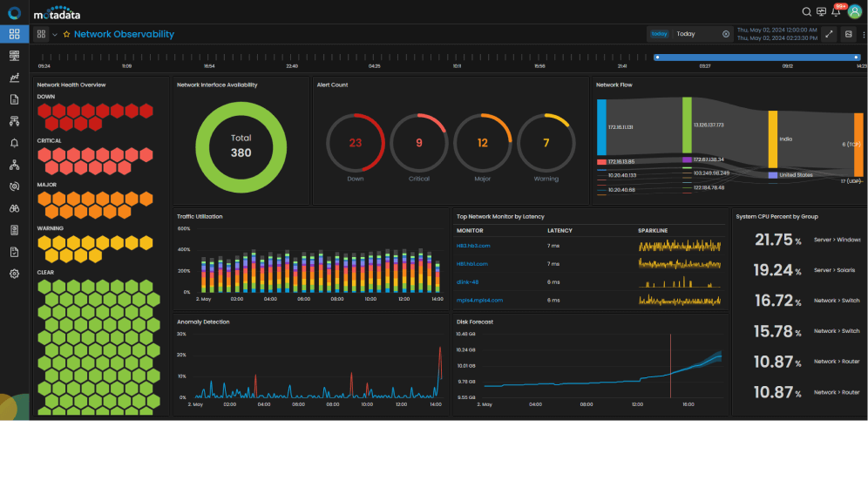Clear the Today time range selection
This screenshot has height=488, width=868.
725,34
